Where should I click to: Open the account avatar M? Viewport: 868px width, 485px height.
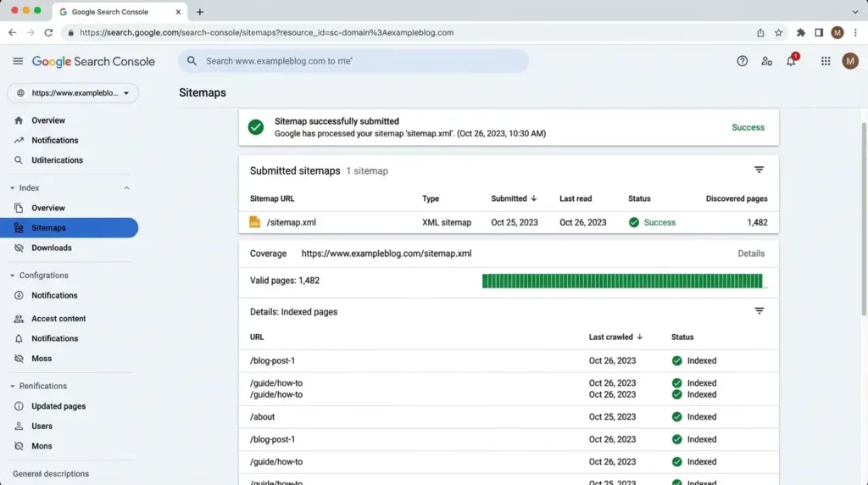point(849,61)
